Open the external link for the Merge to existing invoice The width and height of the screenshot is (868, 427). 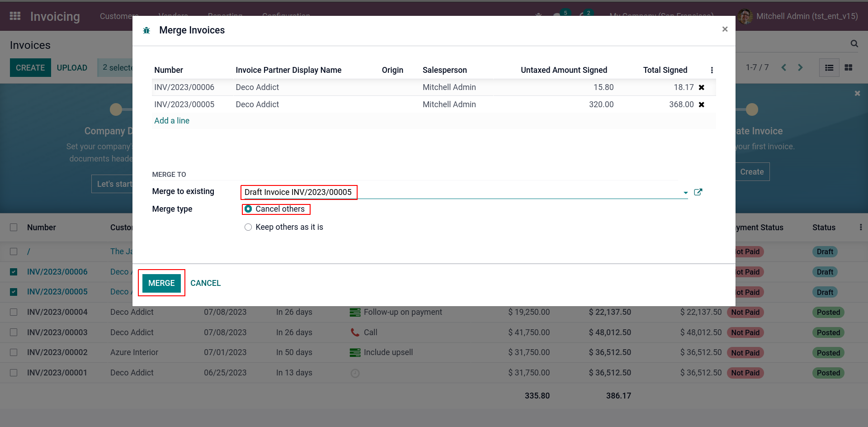[x=698, y=192]
